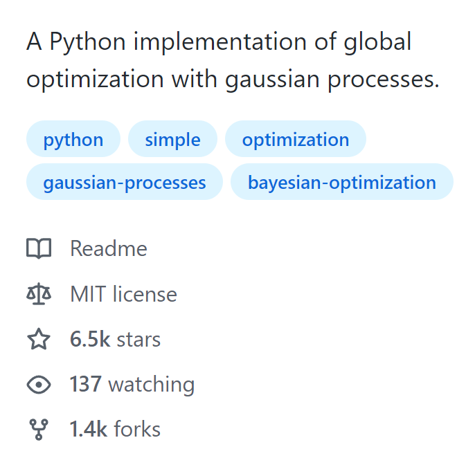Browse the gaussian-processes topic tag
The width and height of the screenshot is (457, 476).
pyautogui.click(x=125, y=183)
